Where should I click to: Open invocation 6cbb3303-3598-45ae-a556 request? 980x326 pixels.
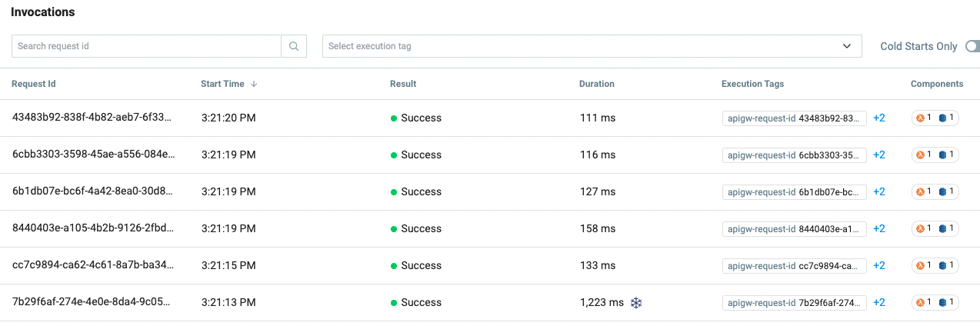94,155
